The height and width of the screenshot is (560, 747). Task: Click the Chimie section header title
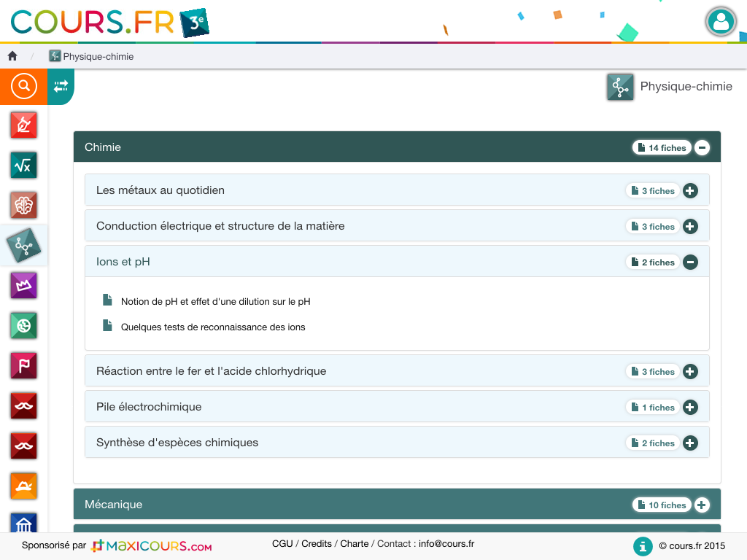click(x=103, y=147)
